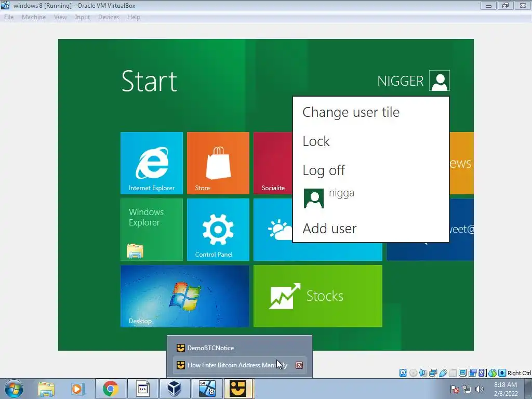Choose Log off from the user menu
The image size is (532, 399).
coord(324,170)
